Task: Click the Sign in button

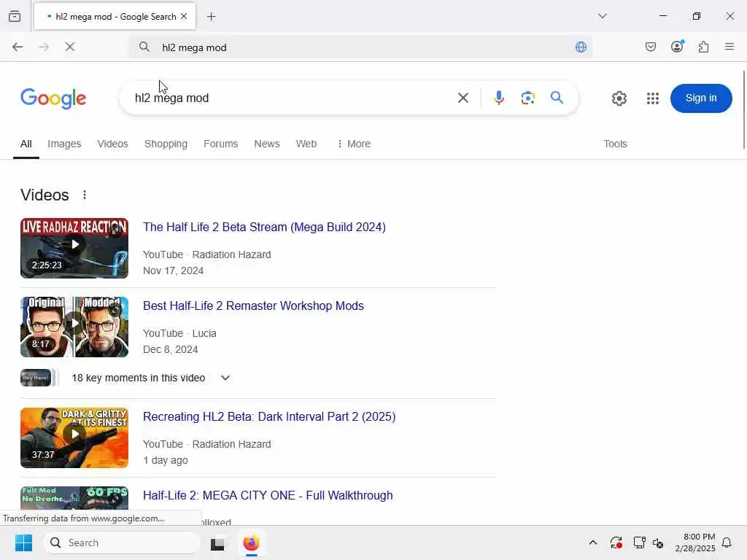Action: click(x=701, y=98)
